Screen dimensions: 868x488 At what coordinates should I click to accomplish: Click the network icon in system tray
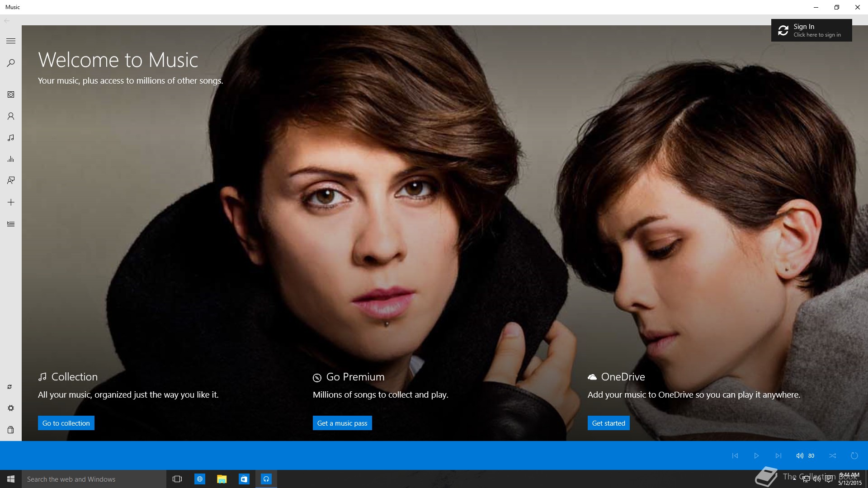point(806,479)
